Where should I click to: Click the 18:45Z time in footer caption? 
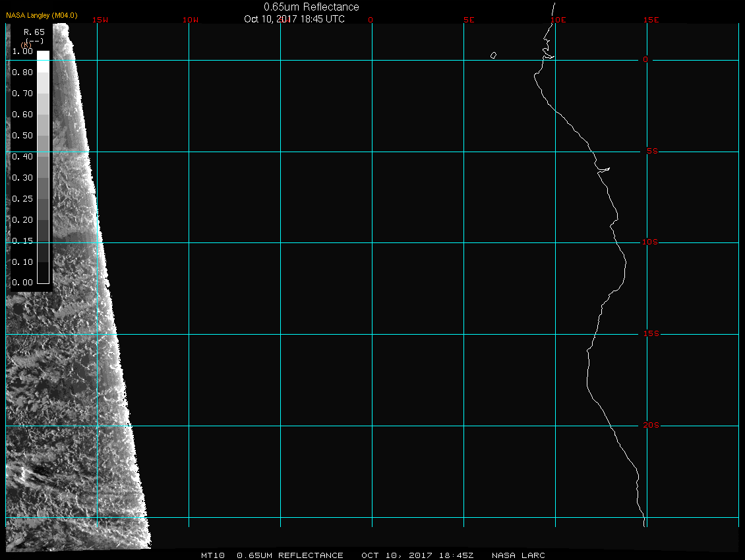(x=455, y=555)
